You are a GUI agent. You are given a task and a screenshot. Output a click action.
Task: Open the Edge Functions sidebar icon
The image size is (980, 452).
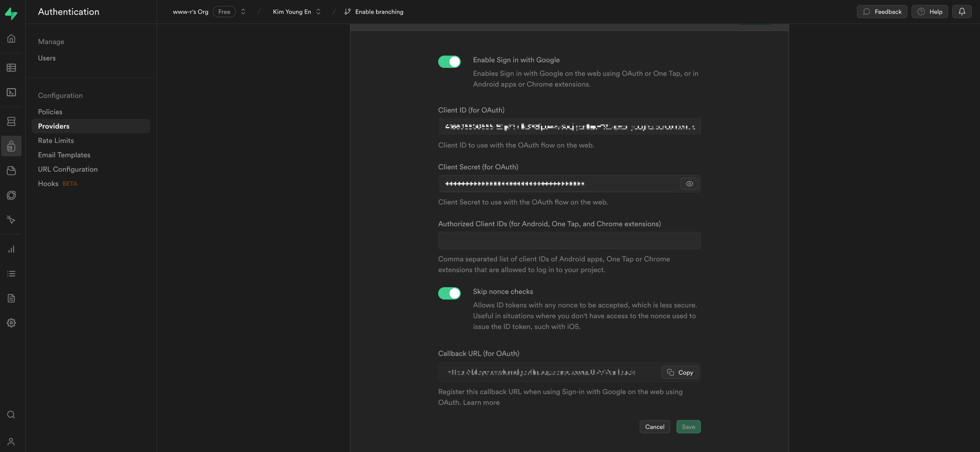(x=11, y=195)
